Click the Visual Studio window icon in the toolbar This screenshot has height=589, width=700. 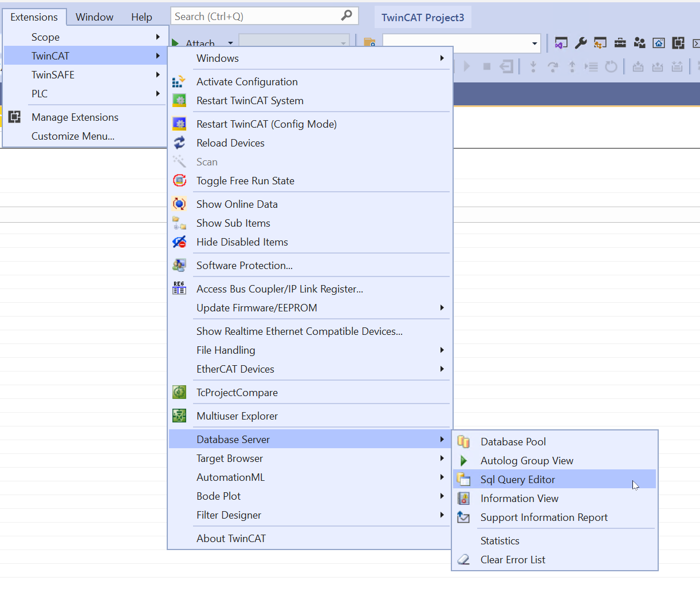pos(561,43)
